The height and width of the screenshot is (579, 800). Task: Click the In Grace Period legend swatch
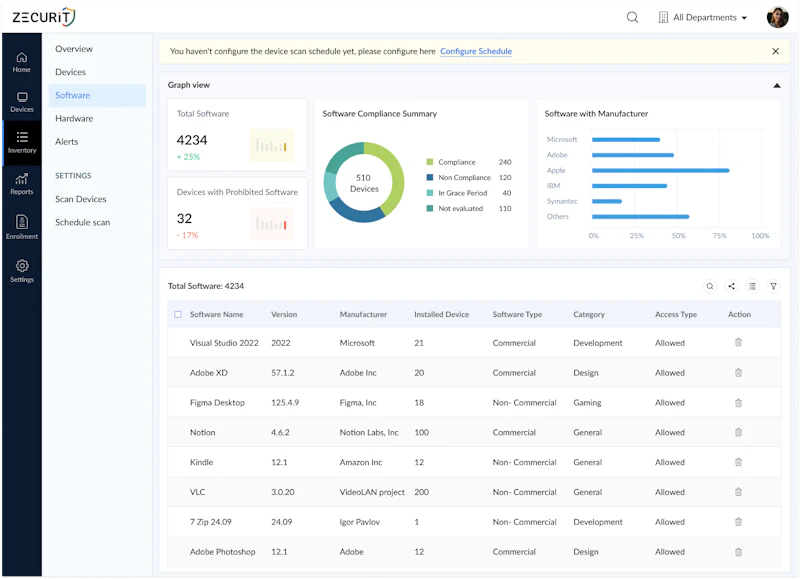(430, 193)
